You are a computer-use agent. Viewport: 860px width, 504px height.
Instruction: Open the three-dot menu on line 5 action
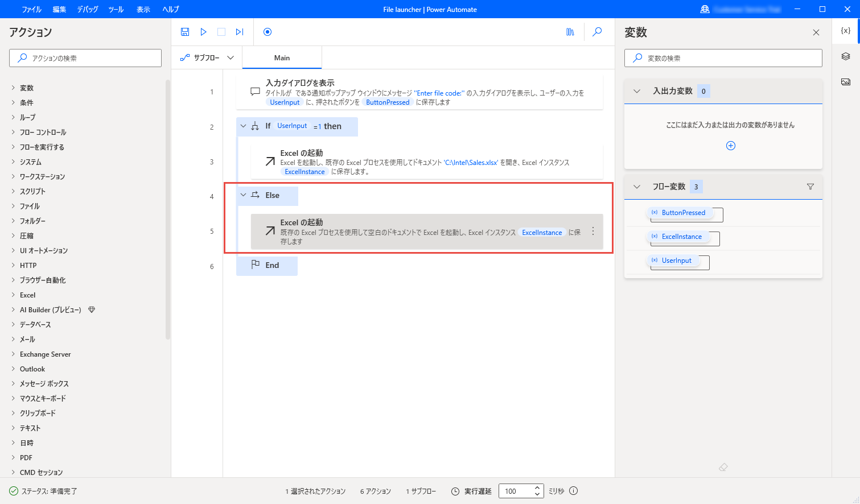pyautogui.click(x=593, y=231)
